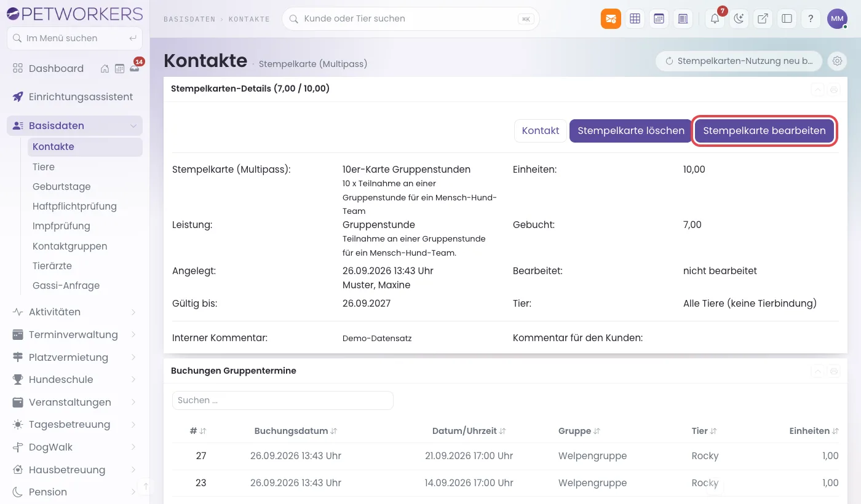Open the MM user avatar menu
This screenshot has height=504, width=861.
click(x=837, y=18)
